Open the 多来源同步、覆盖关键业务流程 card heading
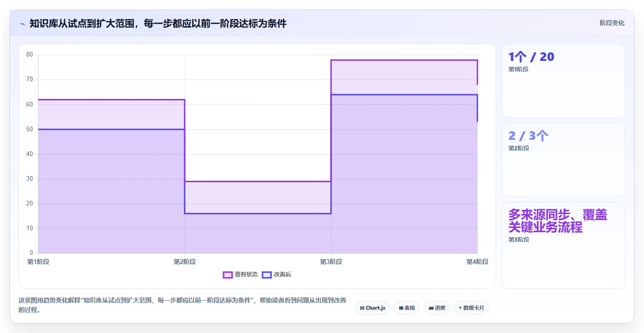 558,221
